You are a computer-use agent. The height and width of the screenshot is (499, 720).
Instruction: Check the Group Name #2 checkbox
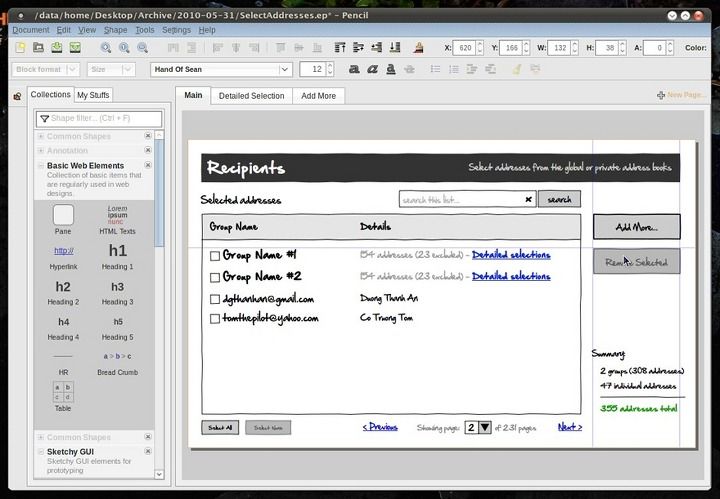click(x=214, y=278)
